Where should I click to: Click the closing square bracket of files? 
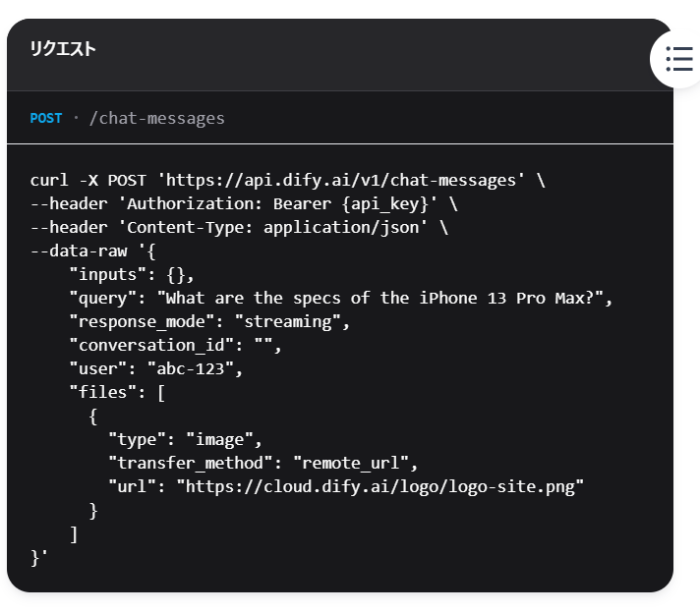point(74,534)
